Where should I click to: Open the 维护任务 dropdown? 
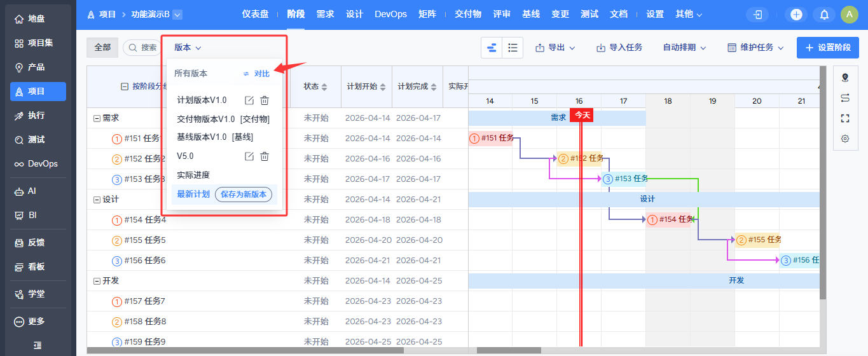click(755, 48)
